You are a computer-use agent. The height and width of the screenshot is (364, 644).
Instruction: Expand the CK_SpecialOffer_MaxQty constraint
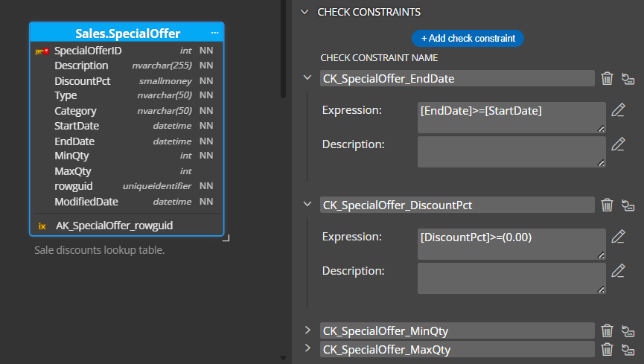(307, 348)
